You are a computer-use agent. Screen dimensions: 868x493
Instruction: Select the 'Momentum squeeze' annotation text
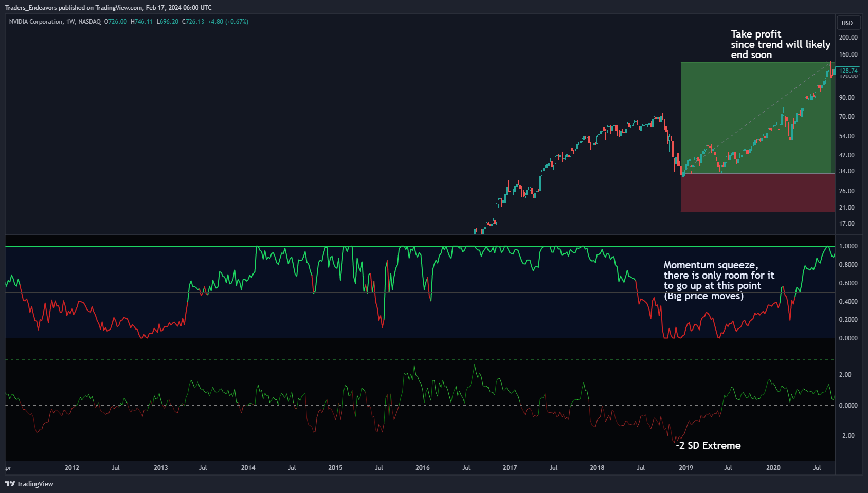[x=719, y=281]
